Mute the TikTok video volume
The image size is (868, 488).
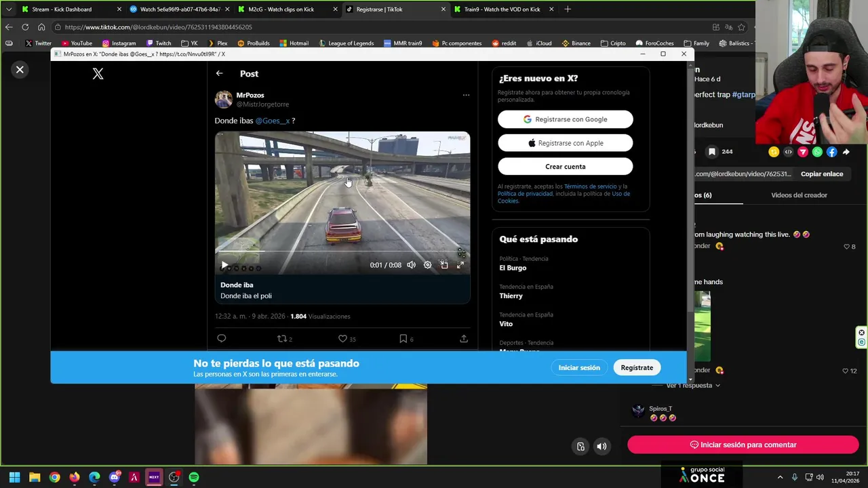tap(601, 446)
